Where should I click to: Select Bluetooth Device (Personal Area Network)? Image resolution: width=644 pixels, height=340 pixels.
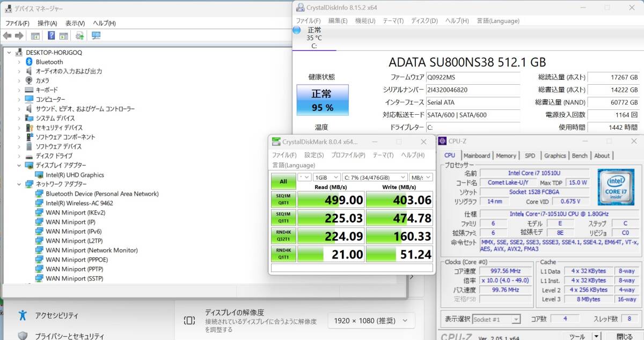point(102,194)
